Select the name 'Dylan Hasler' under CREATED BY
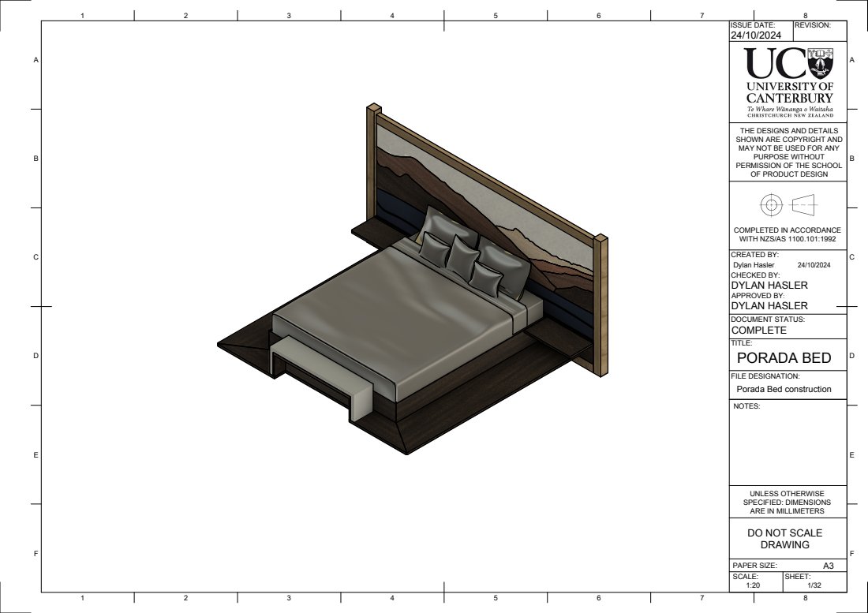This screenshot has width=868, height=613. tap(754, 265)
